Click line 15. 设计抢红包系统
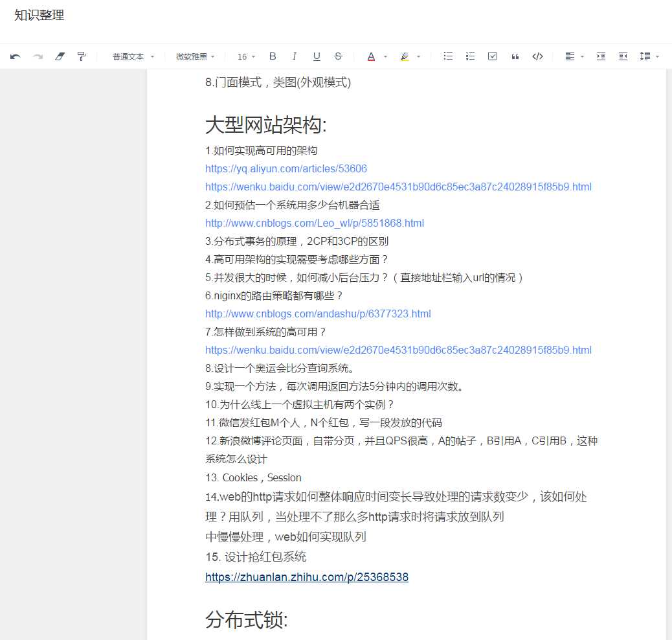This screenshot has height=640, width=672. [256, 557]
